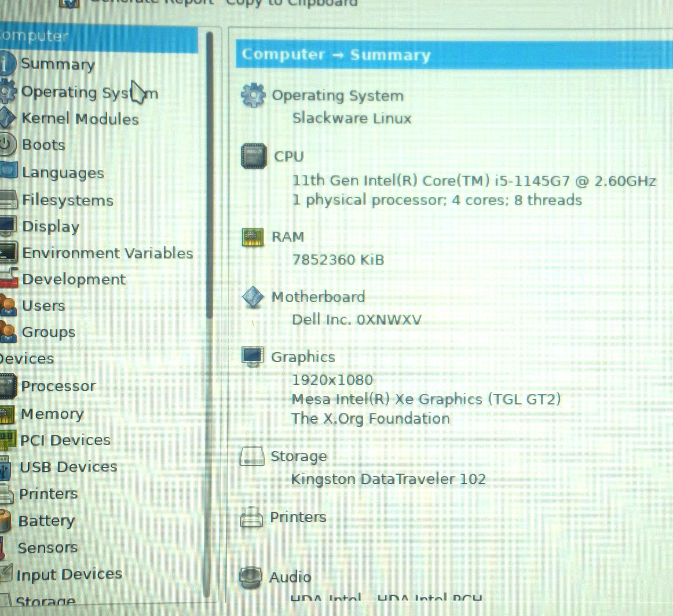Click the '7852360 KiB' RAM value

[338, 260]
